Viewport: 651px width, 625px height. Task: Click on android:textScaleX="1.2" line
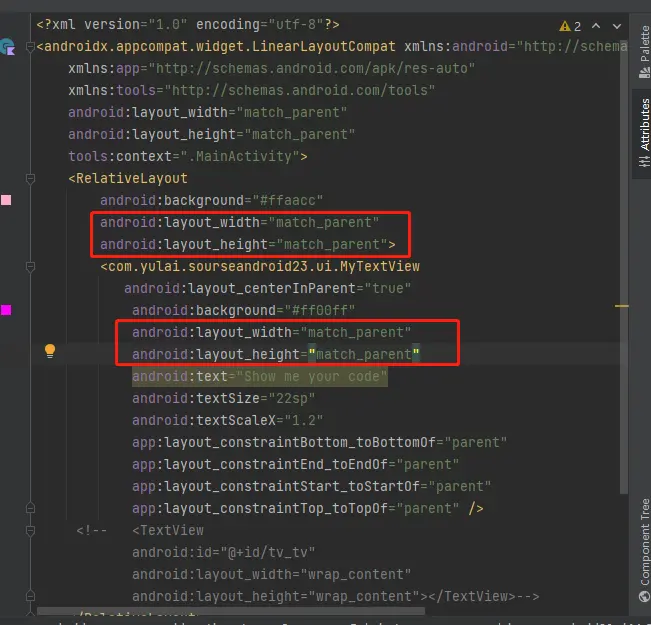coord(228,421)
